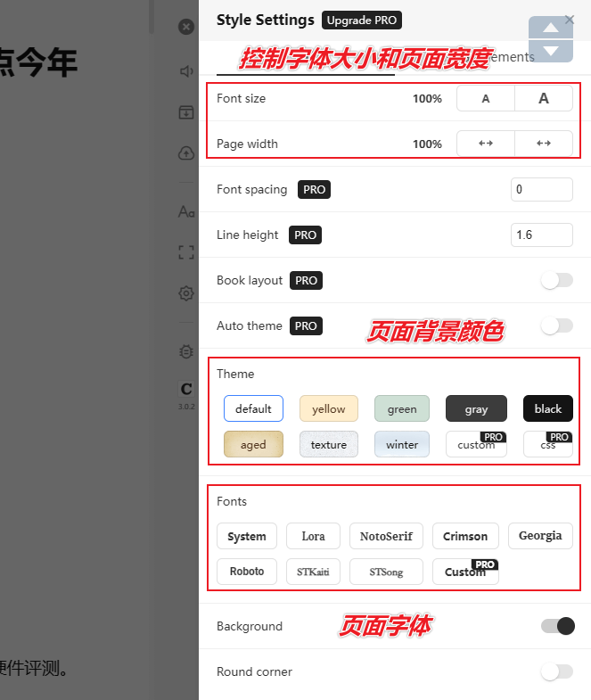The height and width of the screenshot is (700, 591).
Task: Toggle the Book layout switch
Action: pos(556,280)
